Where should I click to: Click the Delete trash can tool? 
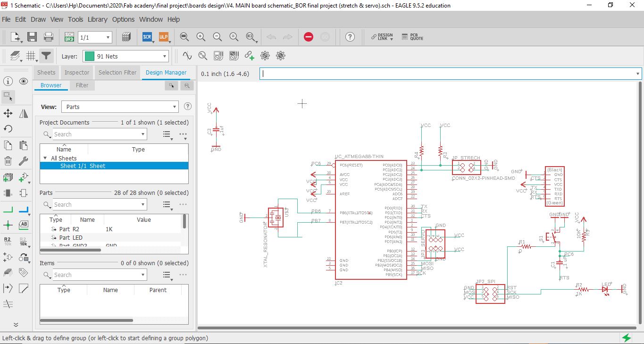tap(8, 161)
